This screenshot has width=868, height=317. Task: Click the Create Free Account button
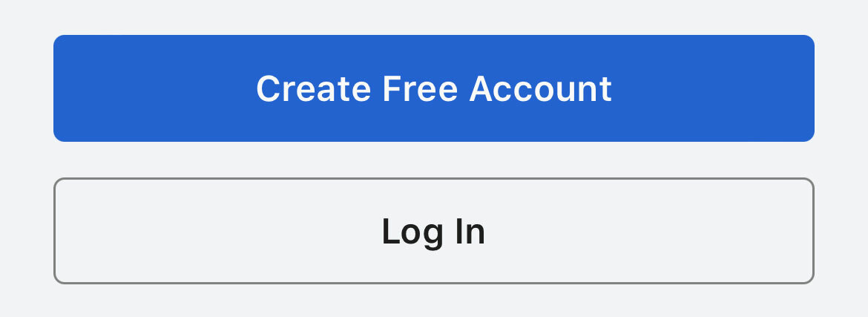tap(433, 88)
